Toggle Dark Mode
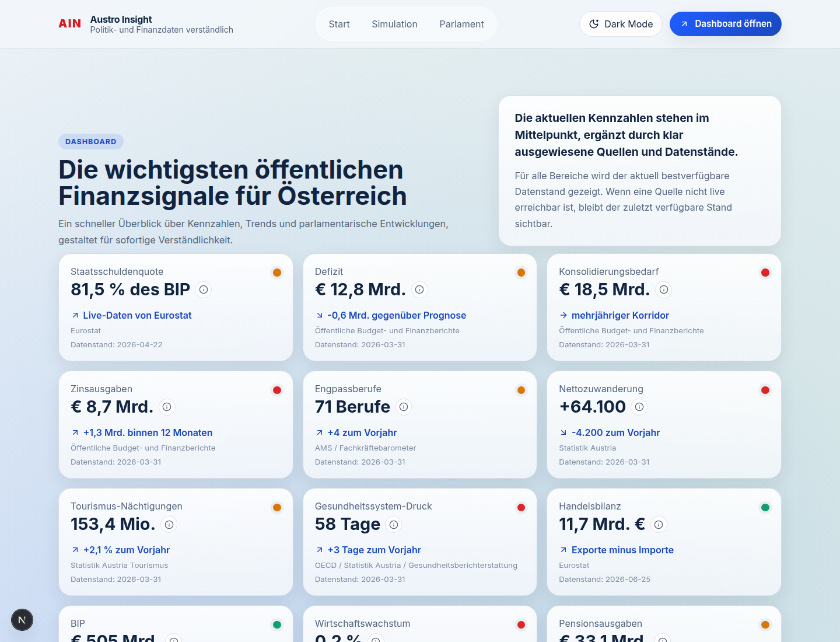Image resolution: width=840 pixels, height=642 pixels. pos(621,24)
